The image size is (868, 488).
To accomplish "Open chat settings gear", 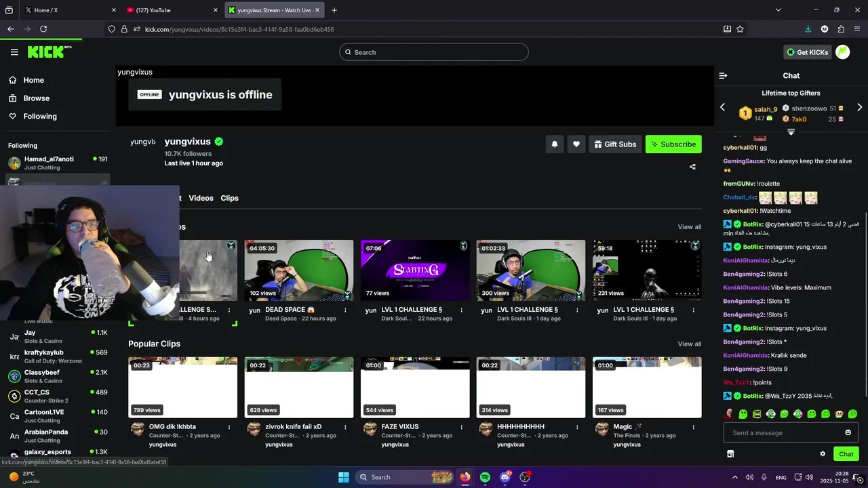I will point(823,454).
